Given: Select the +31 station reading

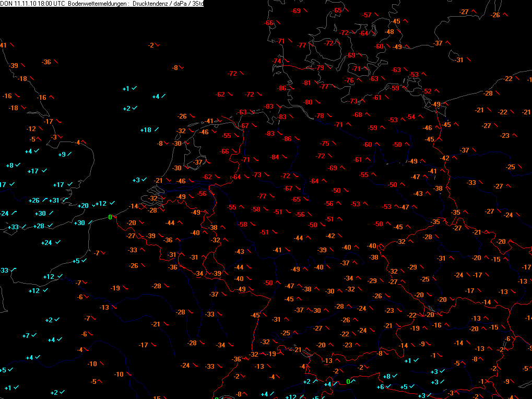Looking at the screenshot, I should pos(54,201).
